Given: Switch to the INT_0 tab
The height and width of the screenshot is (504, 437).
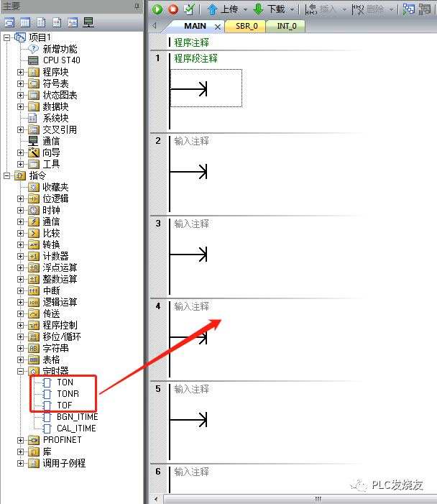Looking at the screenshot, I should point(287,26).
